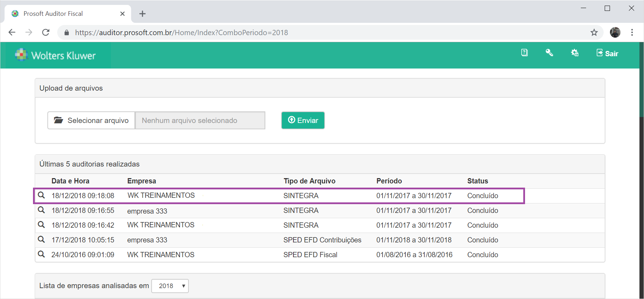Open audit details for 24/10/2016 09:01:09
The image size is (644, 299).
(41, 254)
